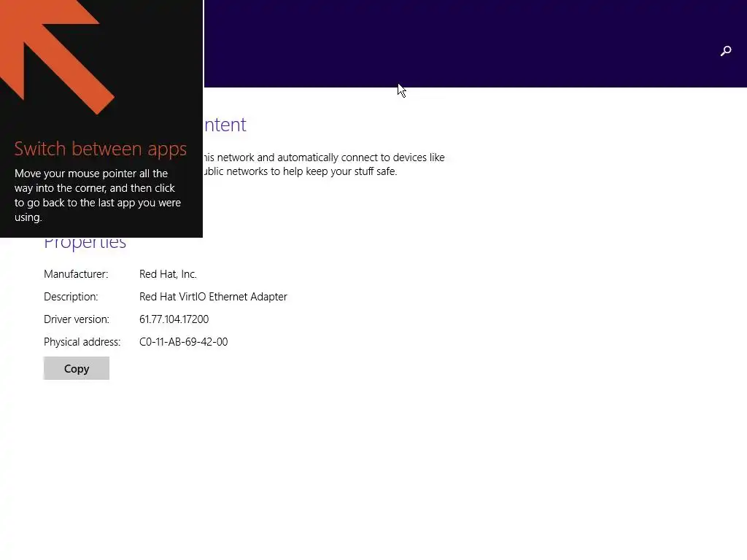747x560 pixels.
Task: Select 'Red Hat VirtIO Ethernet Adapter' text
Action: tap(213, 297)
